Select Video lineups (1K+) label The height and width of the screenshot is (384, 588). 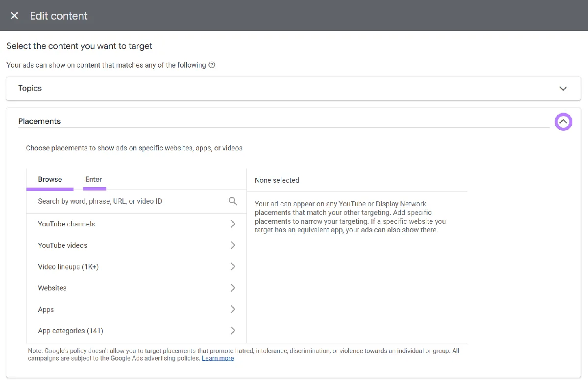(x=68, y=267)
